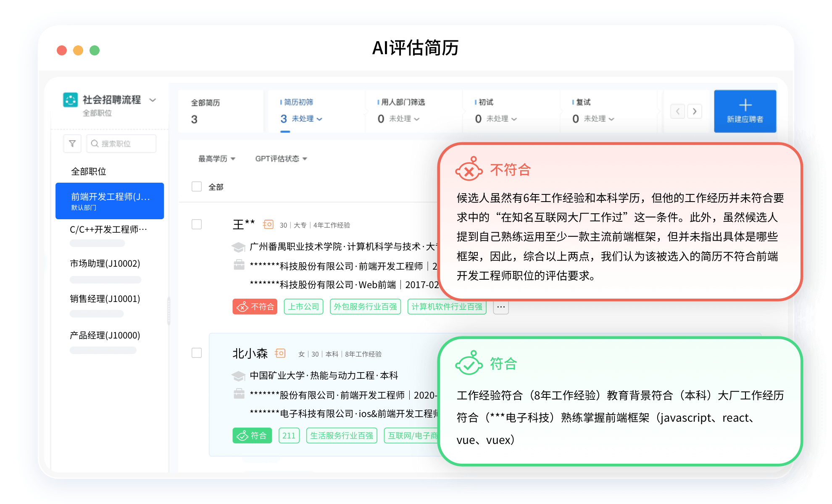This screenshot has height=504, width=832.
Task: Click the 搜索职位 search field
Action: point(121,144)
